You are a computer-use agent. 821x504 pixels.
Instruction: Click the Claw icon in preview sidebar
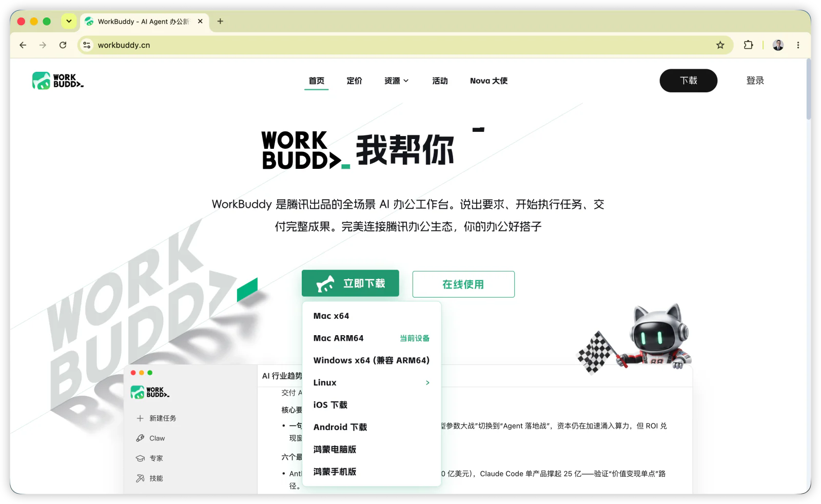[140, 438]
